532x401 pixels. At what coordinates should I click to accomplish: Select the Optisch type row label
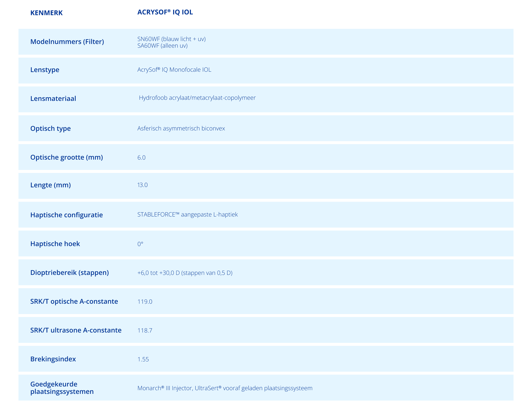click(x=50, y=129)
